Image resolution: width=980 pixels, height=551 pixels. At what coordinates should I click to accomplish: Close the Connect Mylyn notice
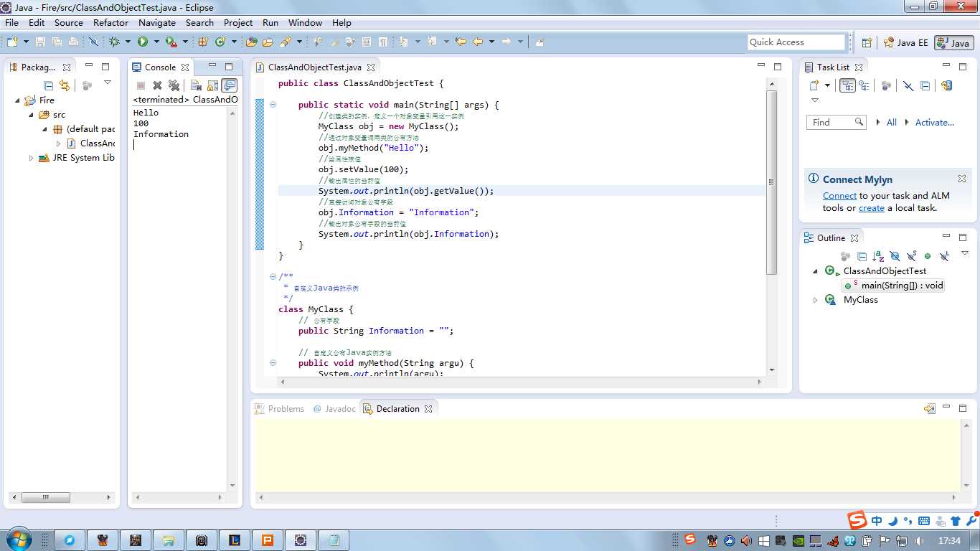(x=962, y=179)
